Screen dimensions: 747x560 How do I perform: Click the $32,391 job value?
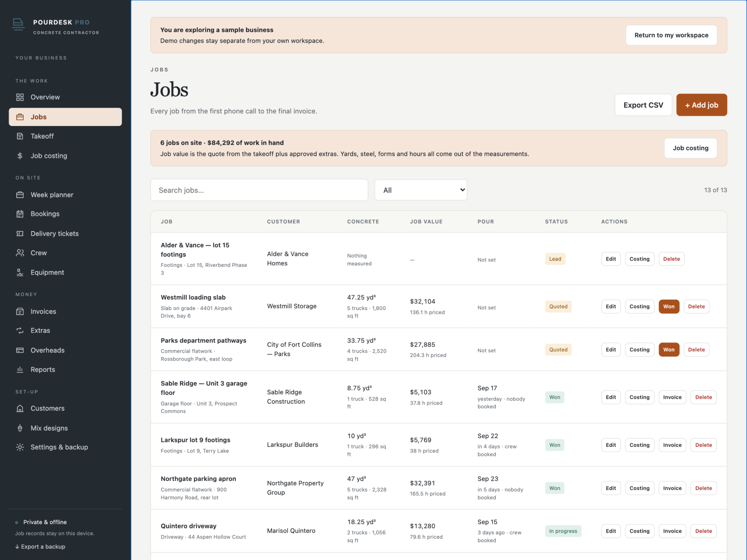pos(422,483)
